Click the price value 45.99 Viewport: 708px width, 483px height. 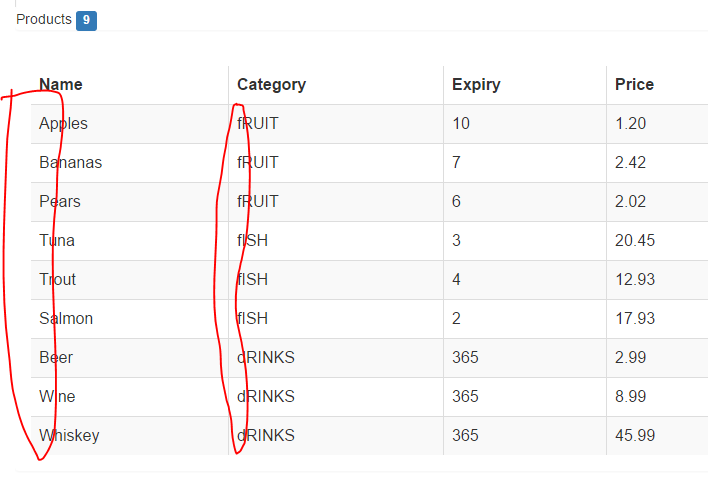pyautogui.click(x=636, y=435)
